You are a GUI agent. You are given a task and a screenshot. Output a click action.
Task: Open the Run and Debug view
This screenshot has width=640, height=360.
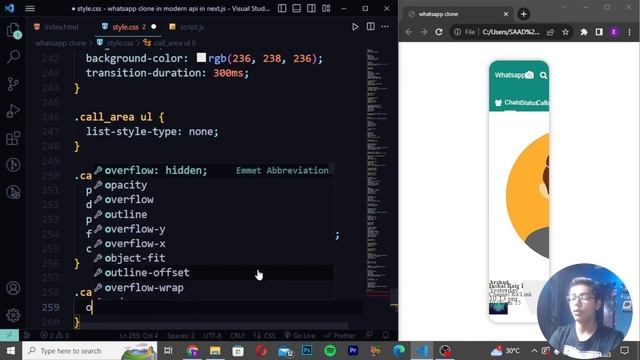point(13,111)
